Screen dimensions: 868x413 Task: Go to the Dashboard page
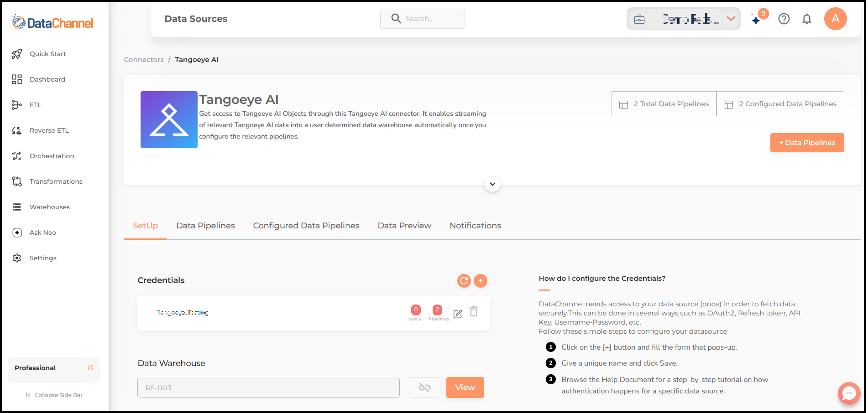pyautogui.click(x=47, y=79)
